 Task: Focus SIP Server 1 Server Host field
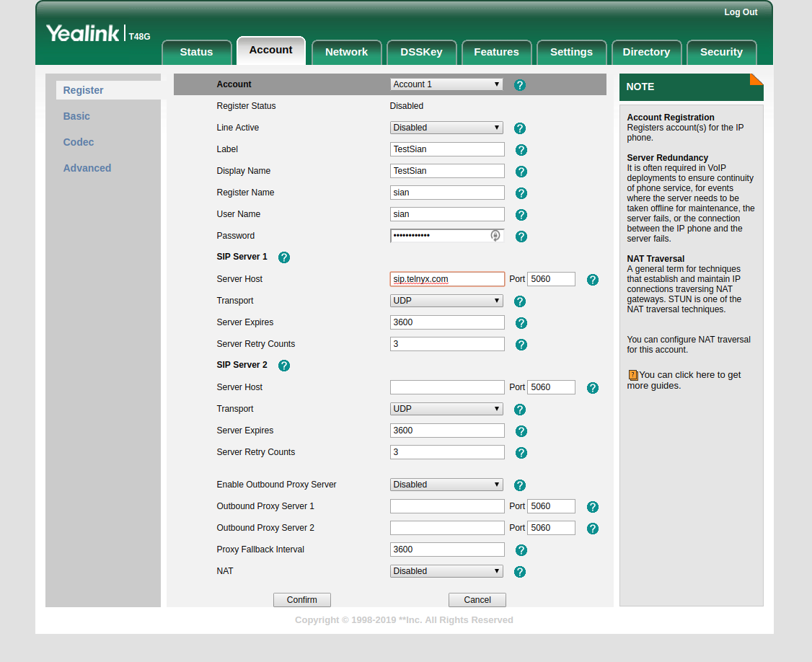pyautogui.click(x=447, y=279)
